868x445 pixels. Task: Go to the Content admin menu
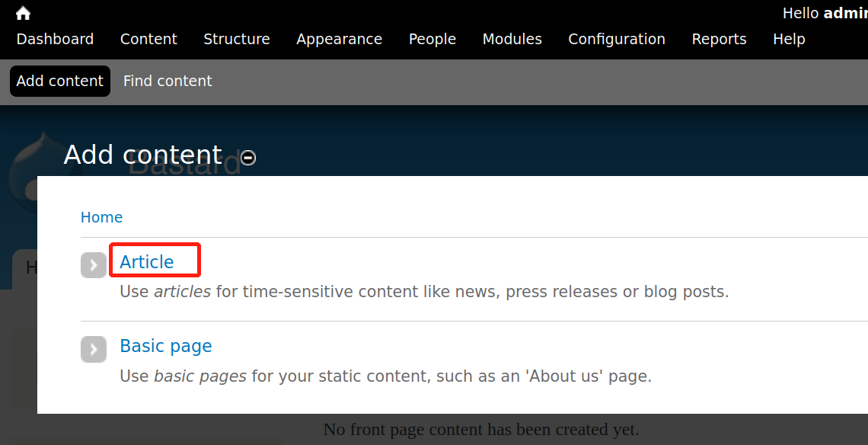148,39
